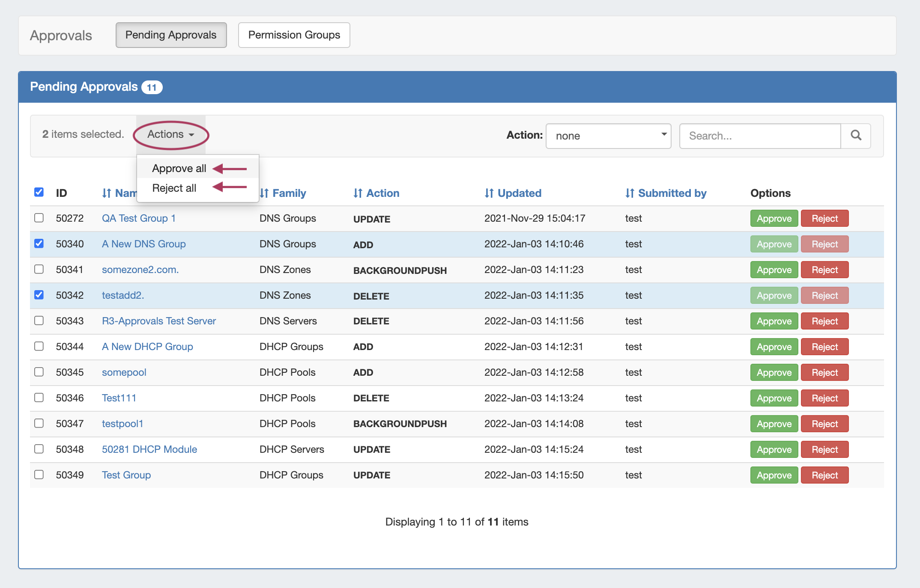The width and height of the screenshot is (920, 588).
Task: Approve the QA Test Group 1 request
Action: [x=774, y=218]
